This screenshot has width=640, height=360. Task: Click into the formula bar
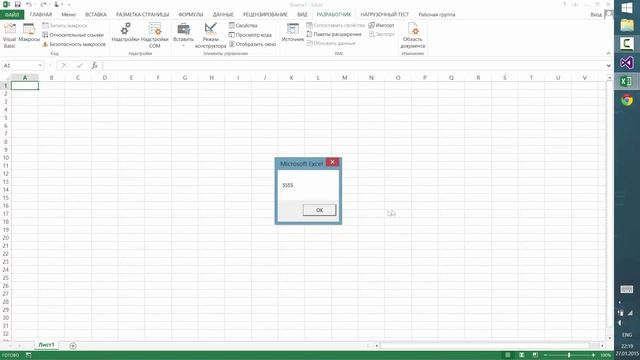pos(353,65)
